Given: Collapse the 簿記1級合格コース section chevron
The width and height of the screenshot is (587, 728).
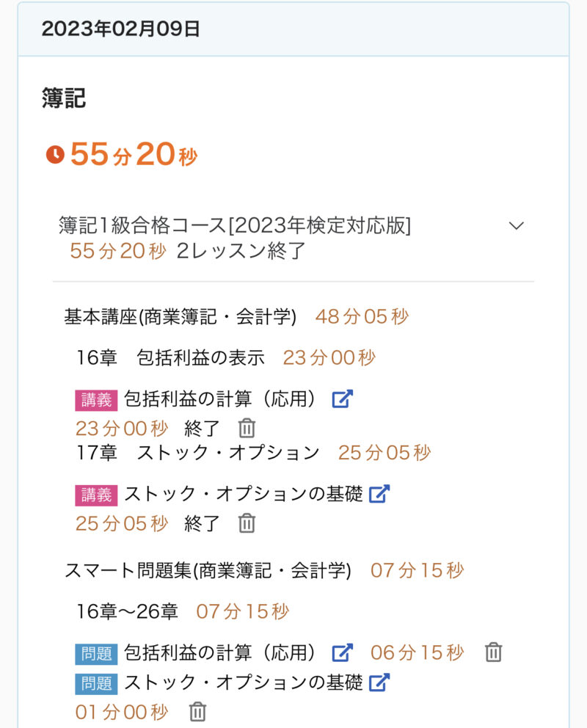Looking at the screenshot, I should click(x=517, y=226).
